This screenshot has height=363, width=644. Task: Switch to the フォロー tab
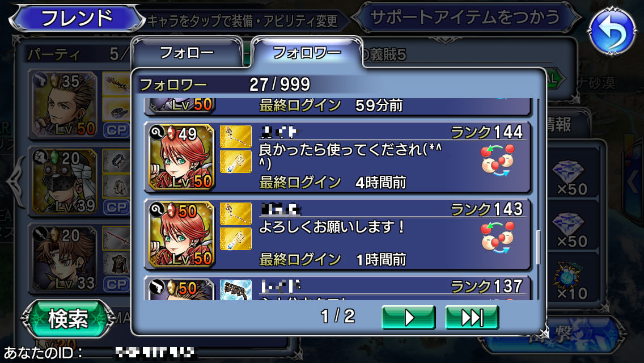[187, 53]
